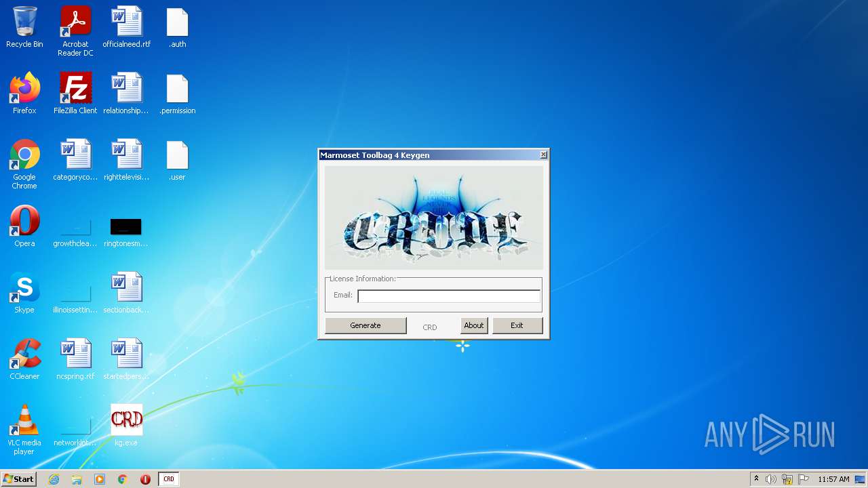Click the CRD keygen taskbar button
The width and height of the screenshot is (868, 488).
(x=169, y=479)
